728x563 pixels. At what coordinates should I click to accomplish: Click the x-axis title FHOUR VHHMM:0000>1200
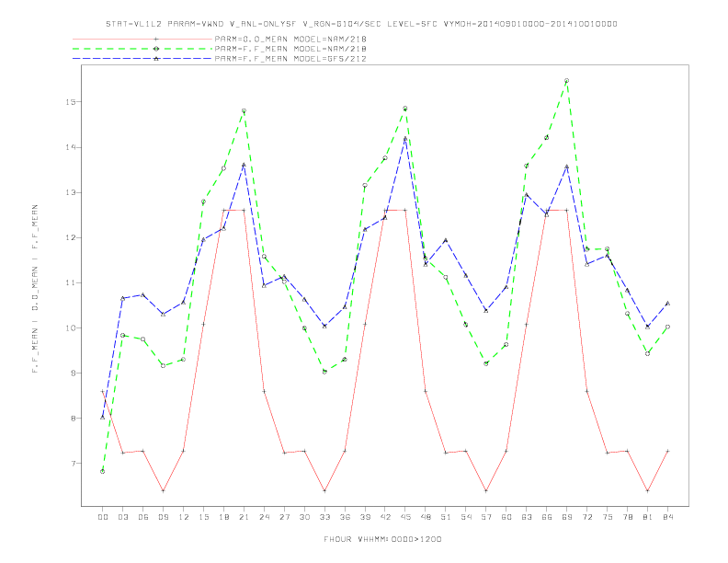click(x=382, y=539)
